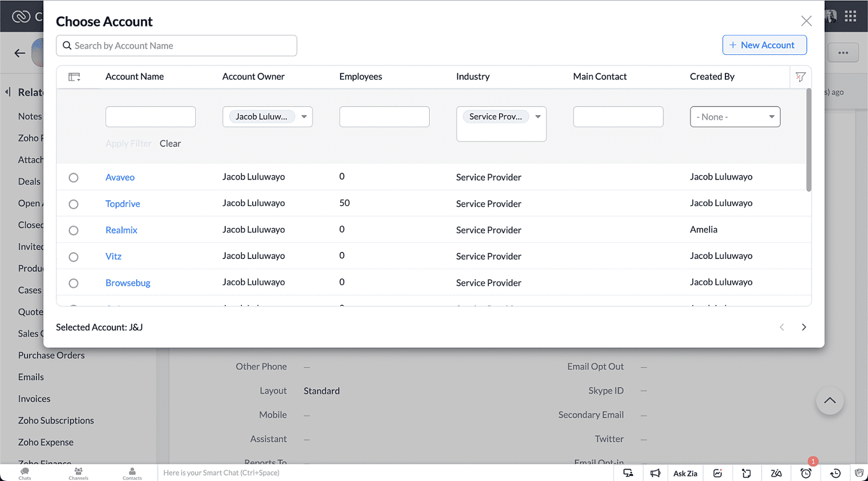
Task: Open Emails in the related list
Action: click(x=31, y=377)
